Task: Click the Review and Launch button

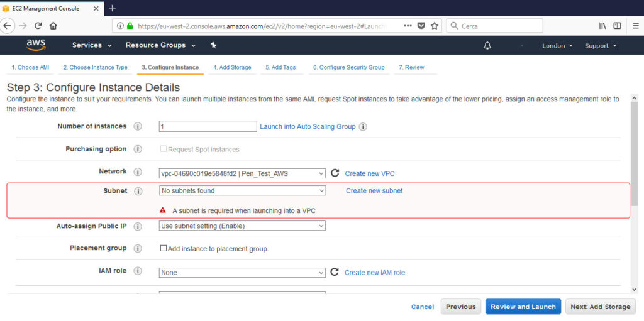Action: [x=523, y=307]
